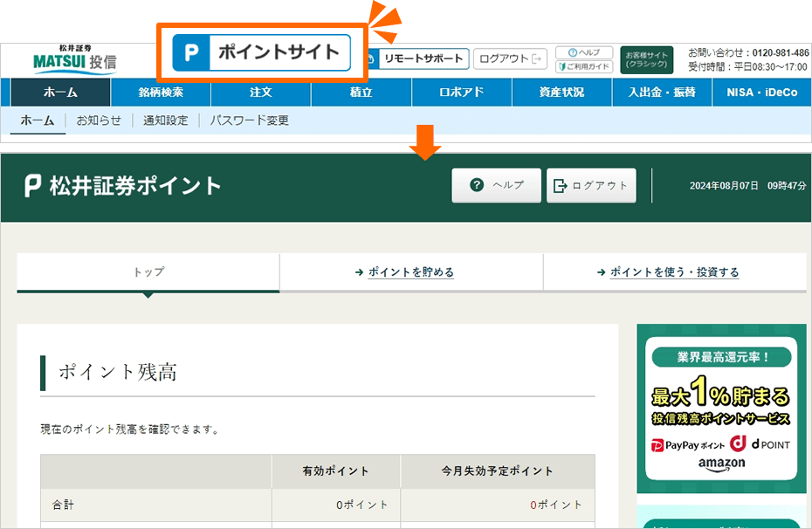Select the ホーム main navigation tab
Viewport: 812px width, 529px height.
[x=60, y=93]
